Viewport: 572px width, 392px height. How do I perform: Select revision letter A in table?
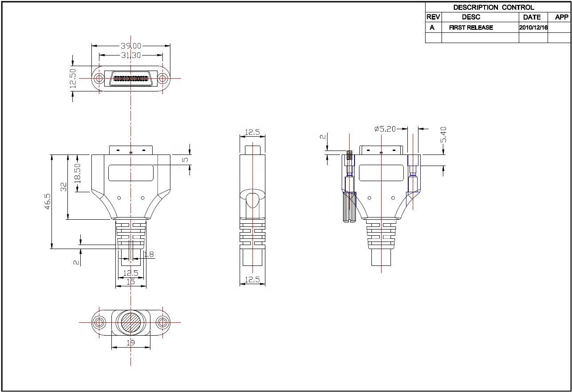(x=432, y=28)
